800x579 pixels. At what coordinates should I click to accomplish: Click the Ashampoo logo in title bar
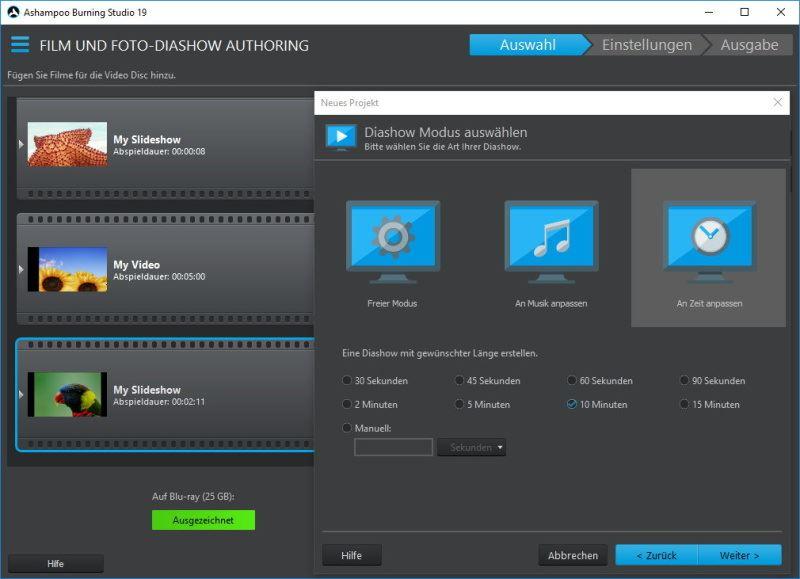click(x=13, y=12)
